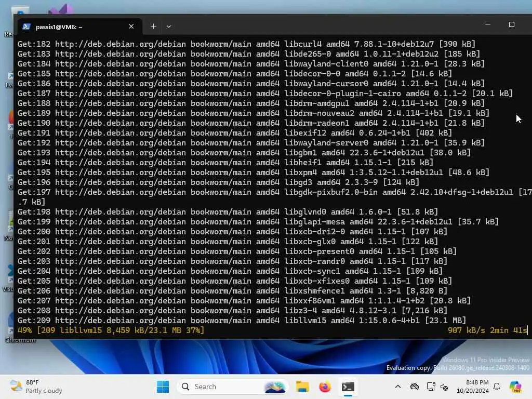
Task: Click Get:184 libwayland-client0 line
Action: coord(251,64)
